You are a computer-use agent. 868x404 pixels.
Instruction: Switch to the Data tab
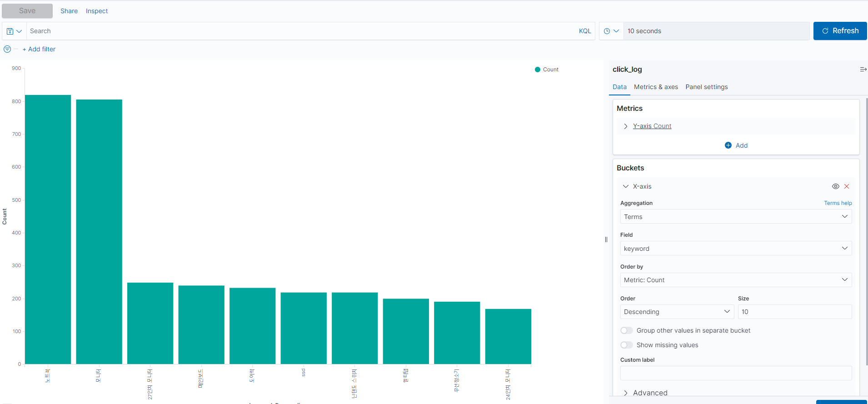pos(619,87)
